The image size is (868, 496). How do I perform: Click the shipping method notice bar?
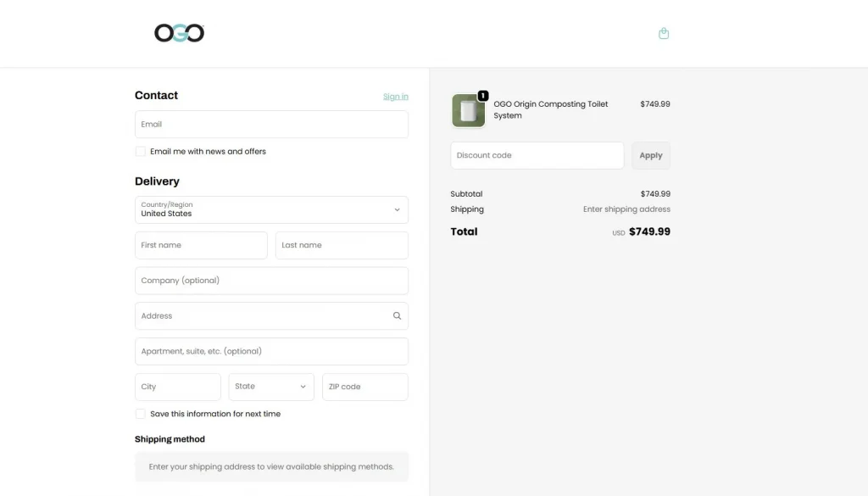pyautogui.click(x=271, y=466)
